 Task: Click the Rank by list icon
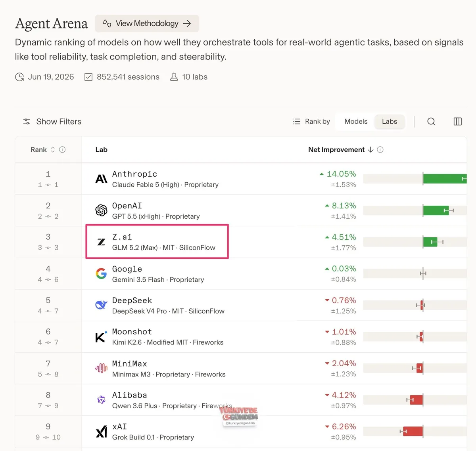point(296,122)
